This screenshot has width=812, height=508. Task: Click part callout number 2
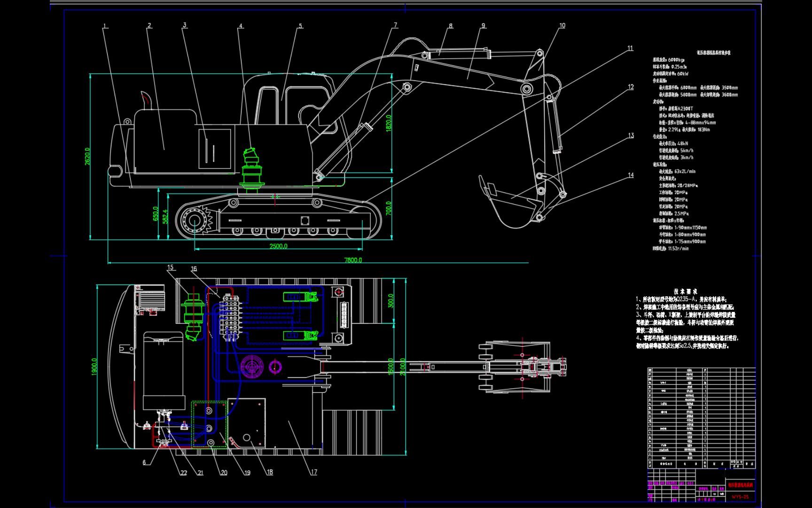click(149, 25)
